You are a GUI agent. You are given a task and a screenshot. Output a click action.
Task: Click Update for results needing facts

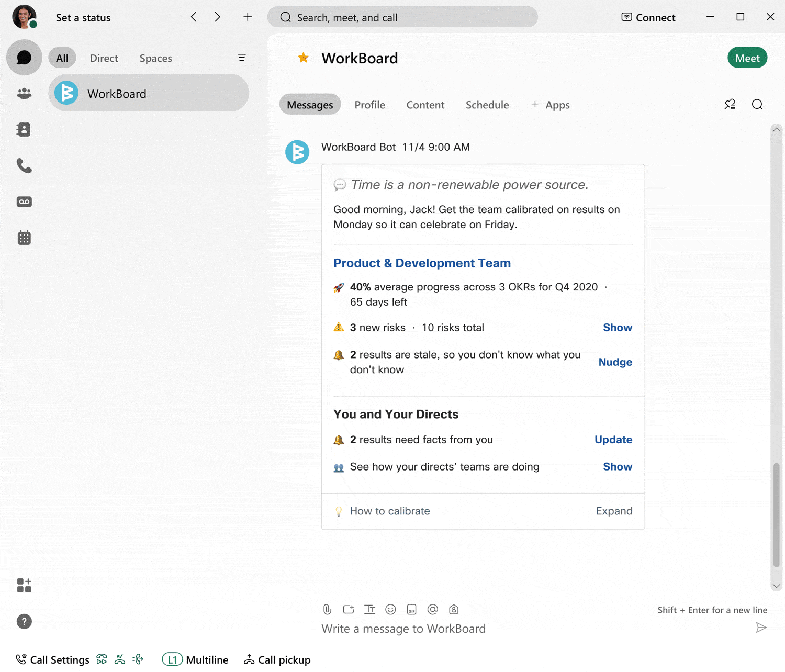pos(613,440)
